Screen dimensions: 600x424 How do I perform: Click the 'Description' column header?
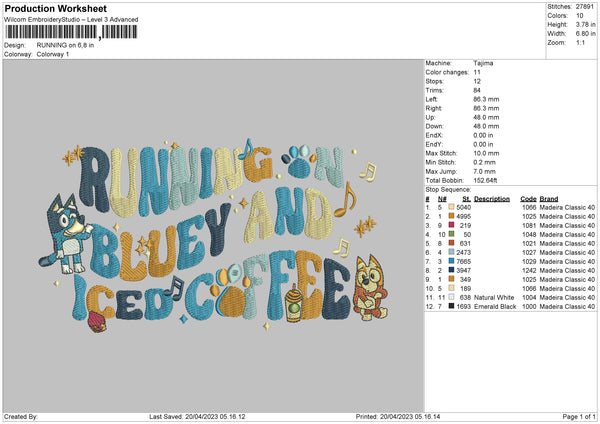pyautogui.click(x=492, y=199)
